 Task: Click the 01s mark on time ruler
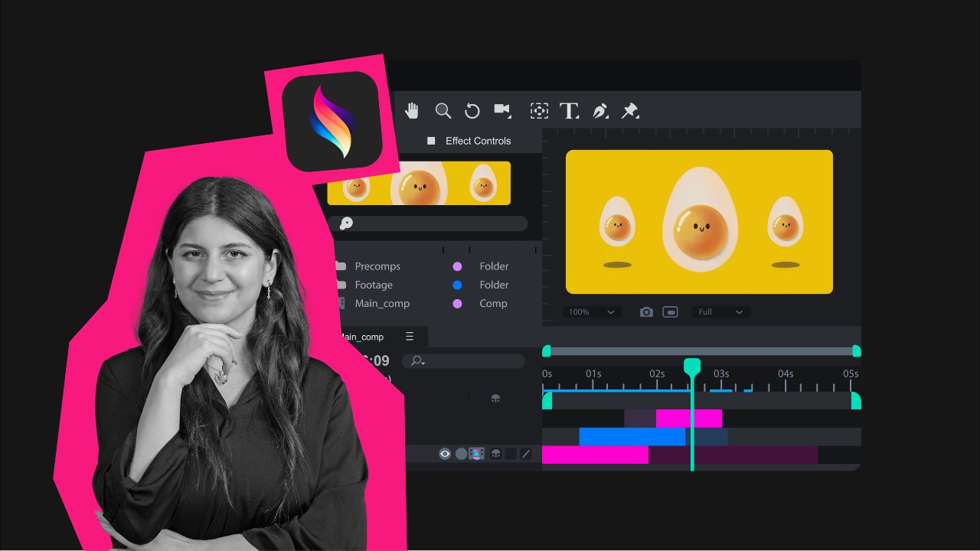click(593, 374)
